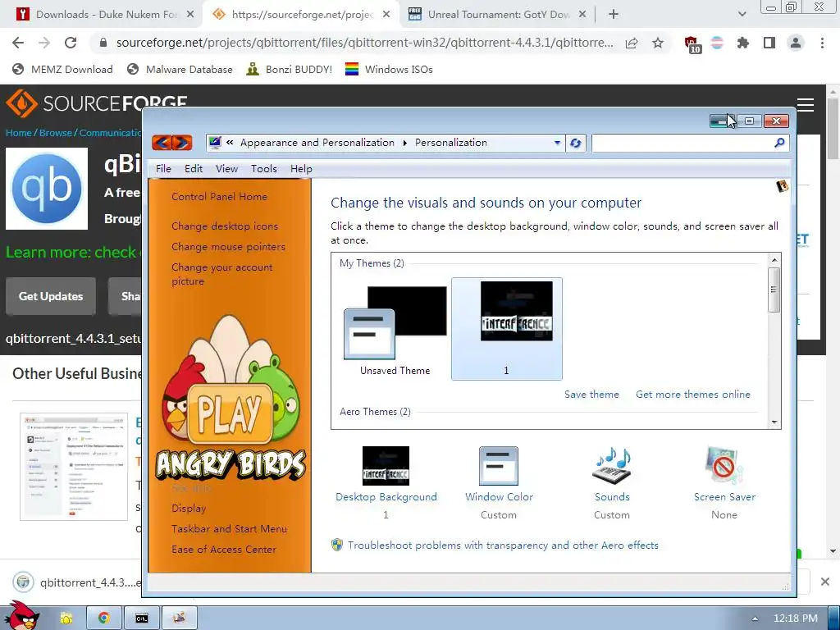This screenshot has height=630, width=840.
Task: Open the File menu
Action: [163, 169]
